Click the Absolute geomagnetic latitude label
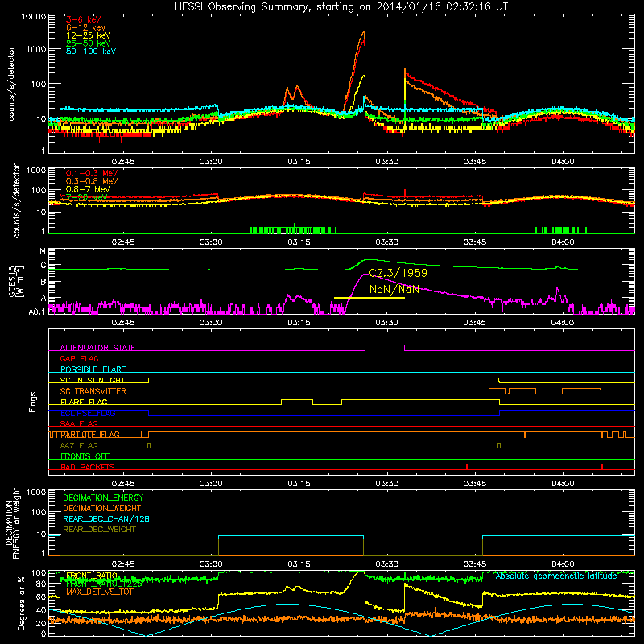This screenshot has width=644, height=644. [556, 576]
